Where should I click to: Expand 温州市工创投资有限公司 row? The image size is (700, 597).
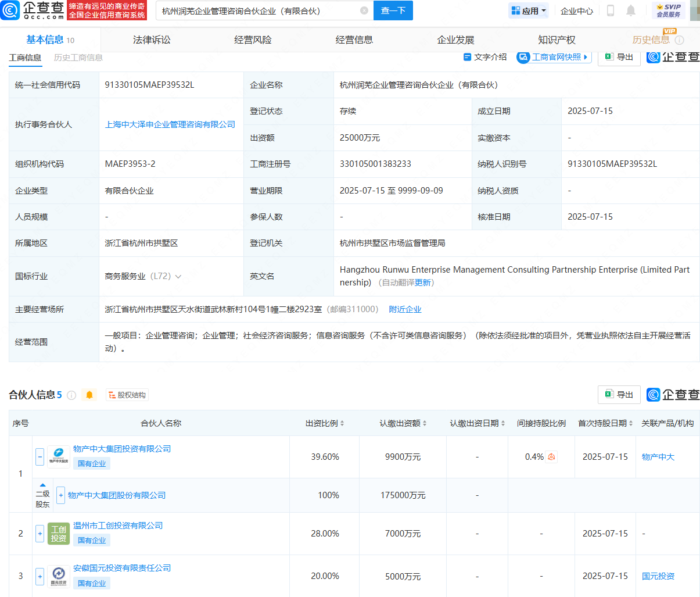(x=40, y=533)
